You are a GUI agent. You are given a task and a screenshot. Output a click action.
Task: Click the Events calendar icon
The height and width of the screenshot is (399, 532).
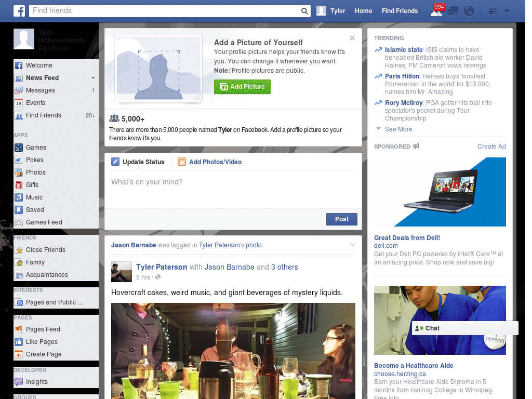click(x=19, y=103)
